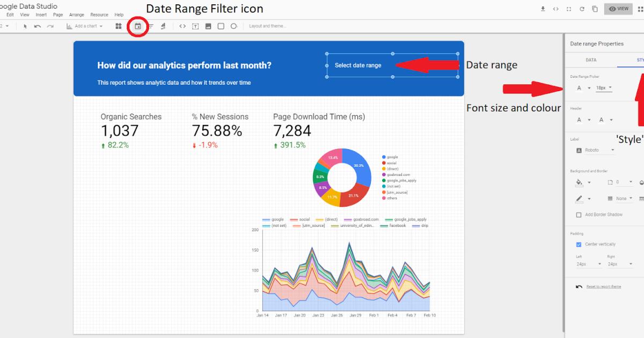Click the embed code icon
644x338 pixels.
coord(183,26)
